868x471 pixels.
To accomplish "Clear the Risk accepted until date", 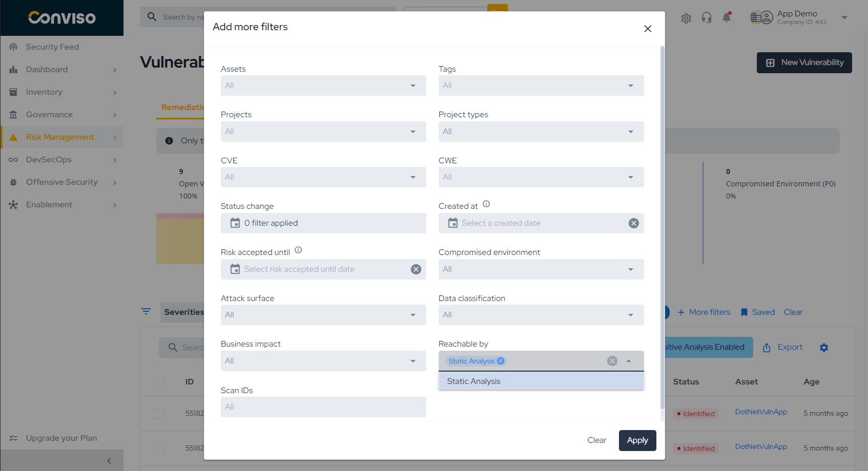I will (416, 269).
